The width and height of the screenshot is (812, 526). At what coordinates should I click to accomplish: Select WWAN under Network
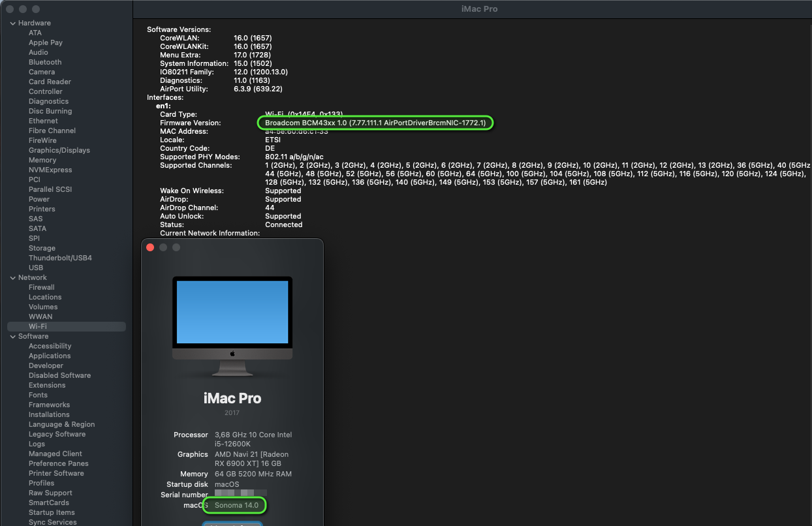40,317
